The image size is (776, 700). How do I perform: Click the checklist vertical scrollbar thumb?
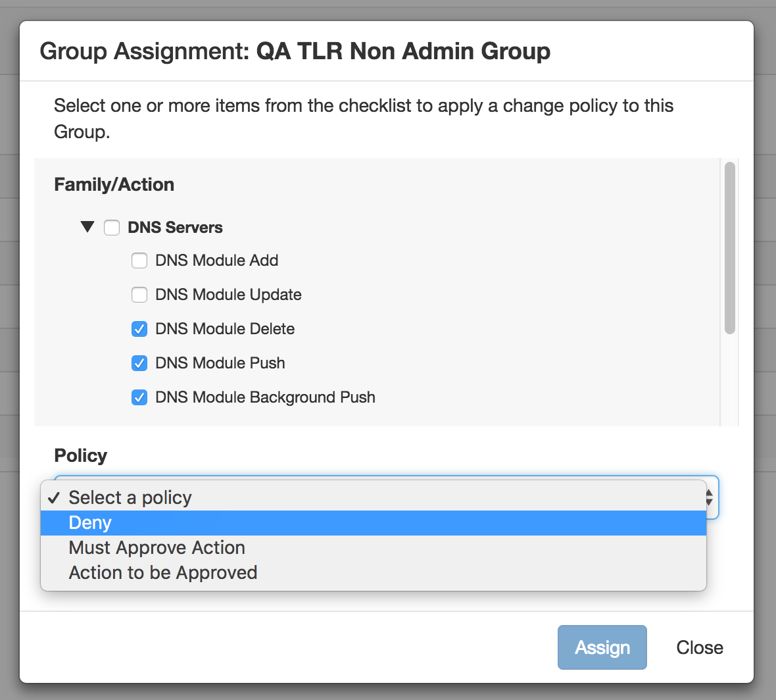tap(729, 248)
